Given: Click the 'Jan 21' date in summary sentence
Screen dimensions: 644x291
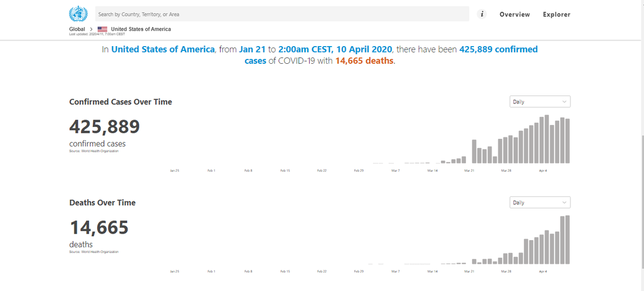Looking at the screenshot, I should pyautogui.click(x=253, y=49).
